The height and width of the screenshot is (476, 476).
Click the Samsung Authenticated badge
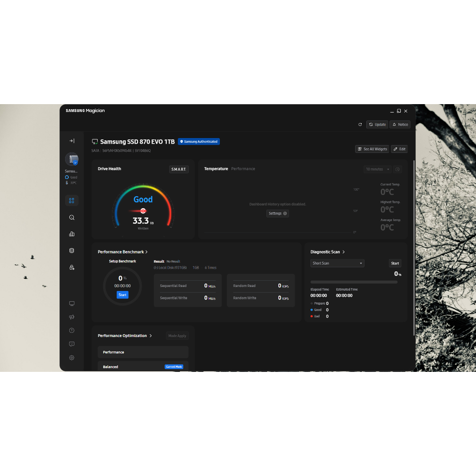tap(199, 141)
